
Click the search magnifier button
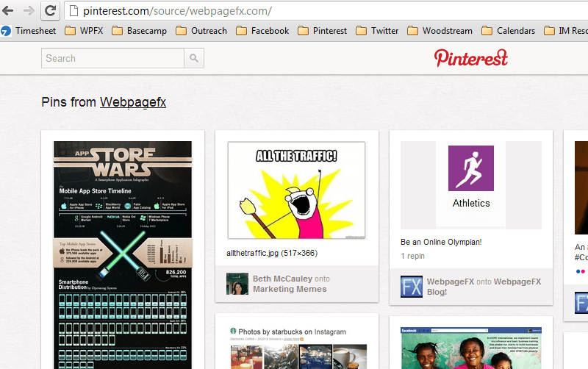(194, 58)
